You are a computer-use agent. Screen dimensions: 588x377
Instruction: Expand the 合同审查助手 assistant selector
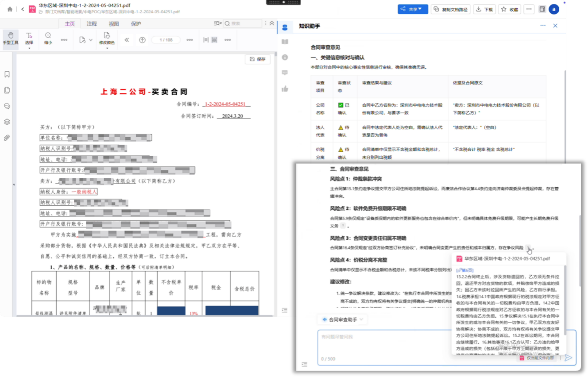point(343,319)
